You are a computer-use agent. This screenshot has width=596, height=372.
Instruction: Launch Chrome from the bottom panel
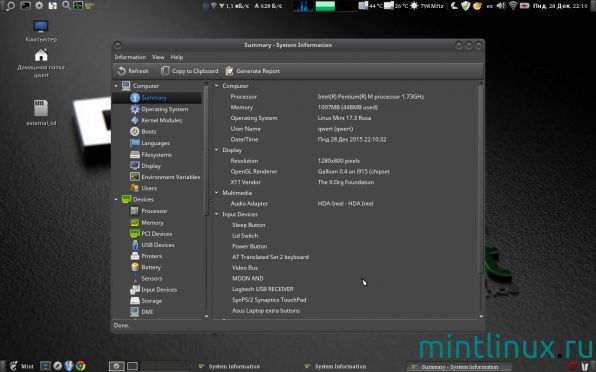point(80,366)
